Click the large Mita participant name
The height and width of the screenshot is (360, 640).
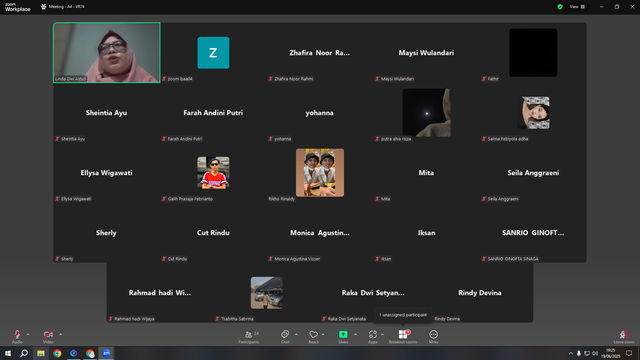coord(426,173)
